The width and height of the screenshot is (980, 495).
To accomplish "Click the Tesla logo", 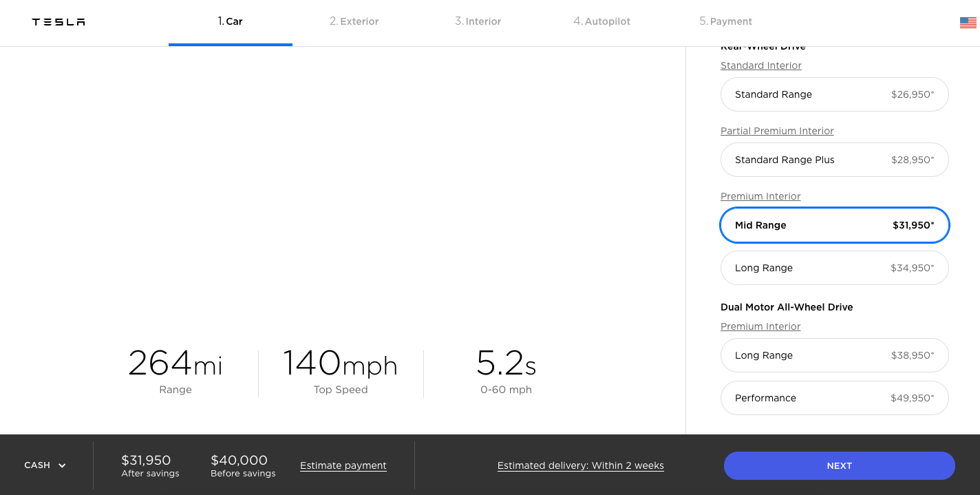I will [58, 22].
